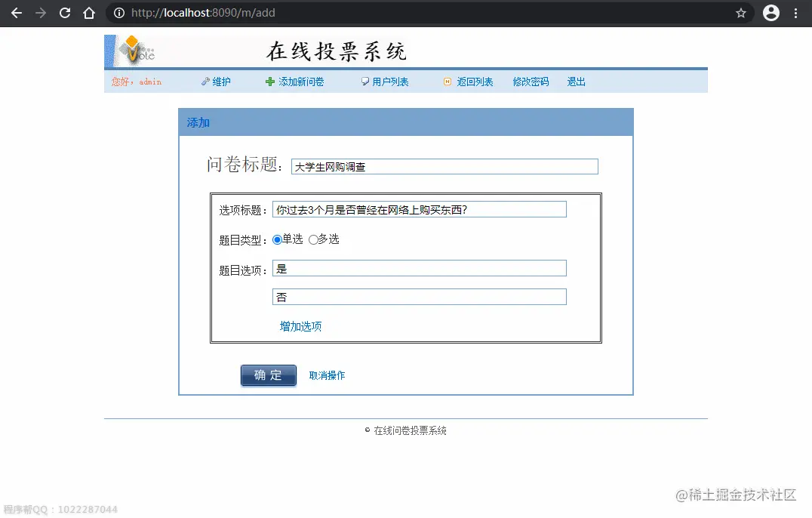Click the 取消操作 link
The image size is (812, 518).
tap(328, 375)
